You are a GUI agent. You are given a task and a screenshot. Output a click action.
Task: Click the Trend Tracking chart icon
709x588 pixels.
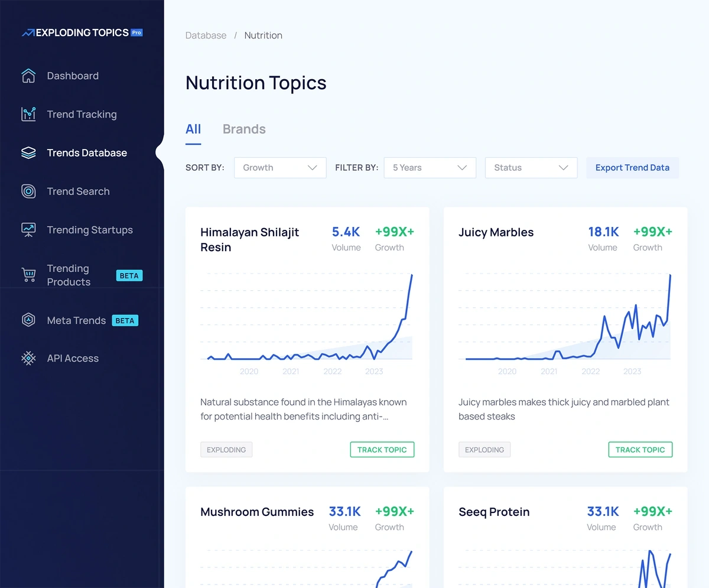[x=28, y=114]
